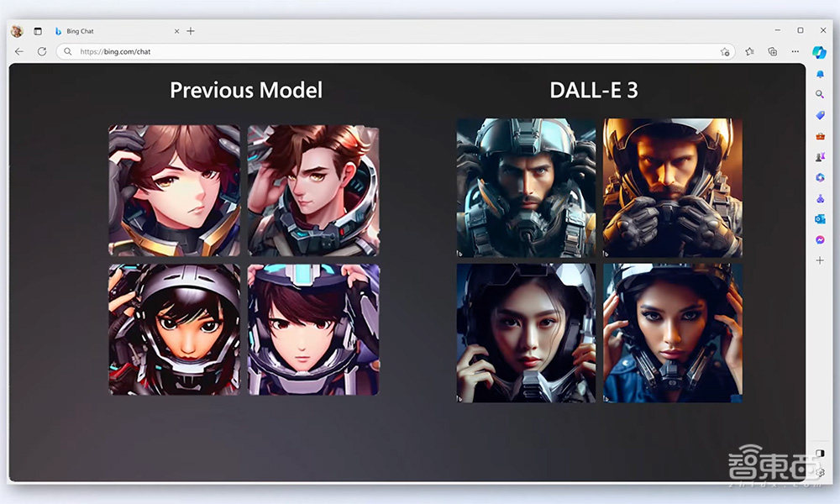Screen dimensions: 840x504
Task: Open the Favorites list toolbar button
Action: tap(749, 51)
